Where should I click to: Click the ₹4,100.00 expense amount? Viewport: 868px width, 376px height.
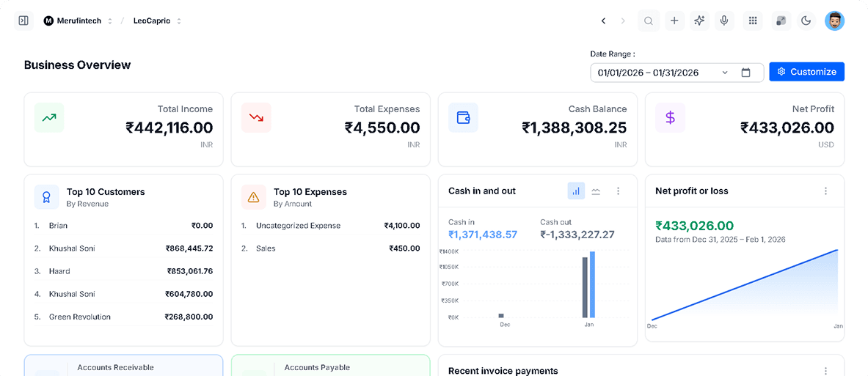click(x=402, y=226)
